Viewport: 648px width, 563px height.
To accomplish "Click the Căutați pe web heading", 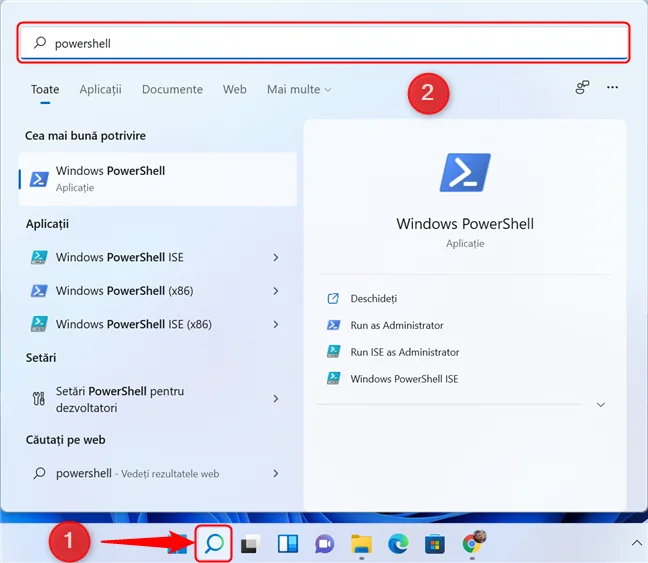I will [65, 440].
